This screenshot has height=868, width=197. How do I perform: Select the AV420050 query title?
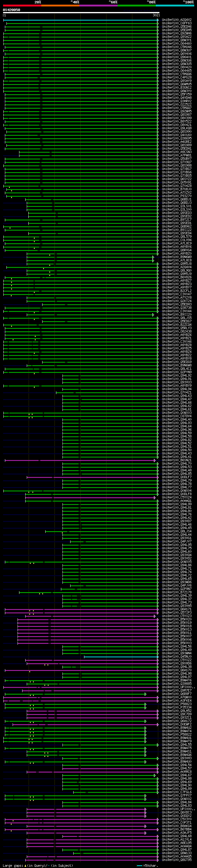tap(11, 10)
